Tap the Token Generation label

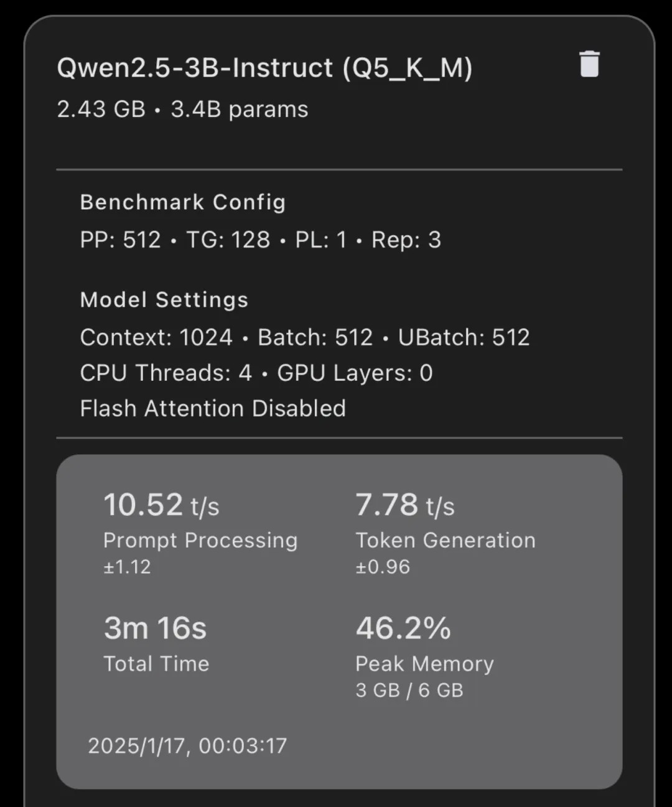pos(446,540)
